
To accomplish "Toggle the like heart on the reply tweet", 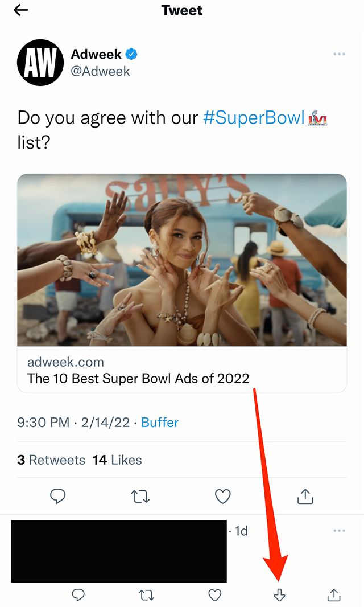I will click(214, 594).
